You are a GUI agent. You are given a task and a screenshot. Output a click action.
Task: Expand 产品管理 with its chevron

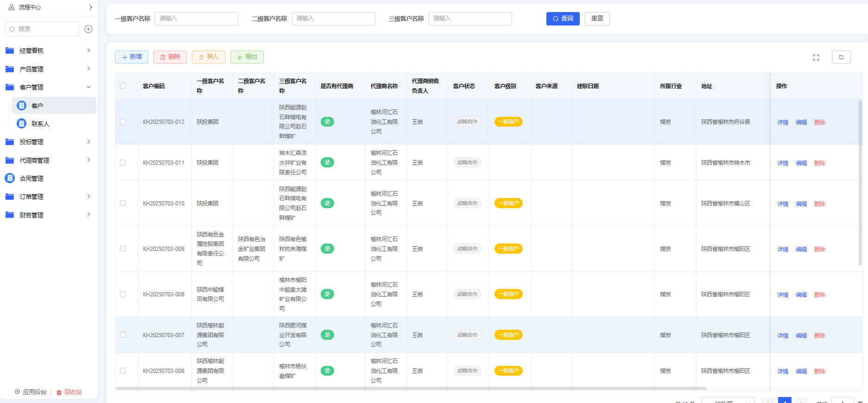[89, 69]
